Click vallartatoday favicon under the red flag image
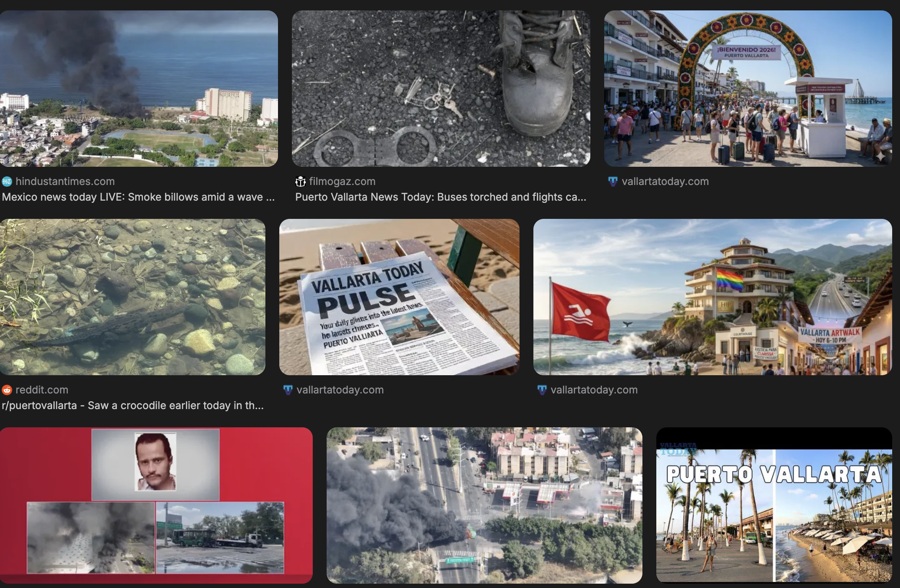Screen dimensions: 900x588 click(x=542, y=390)
